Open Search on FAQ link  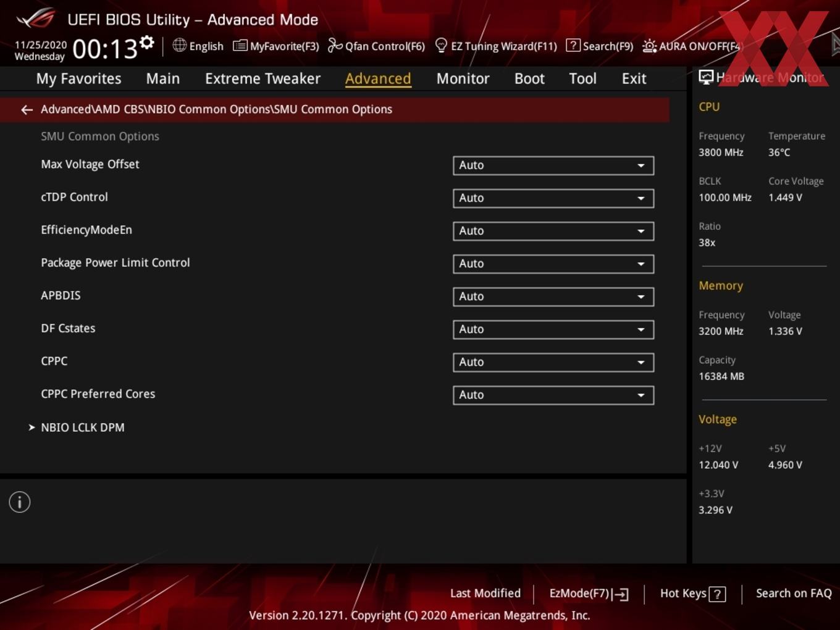pos(794,593)
